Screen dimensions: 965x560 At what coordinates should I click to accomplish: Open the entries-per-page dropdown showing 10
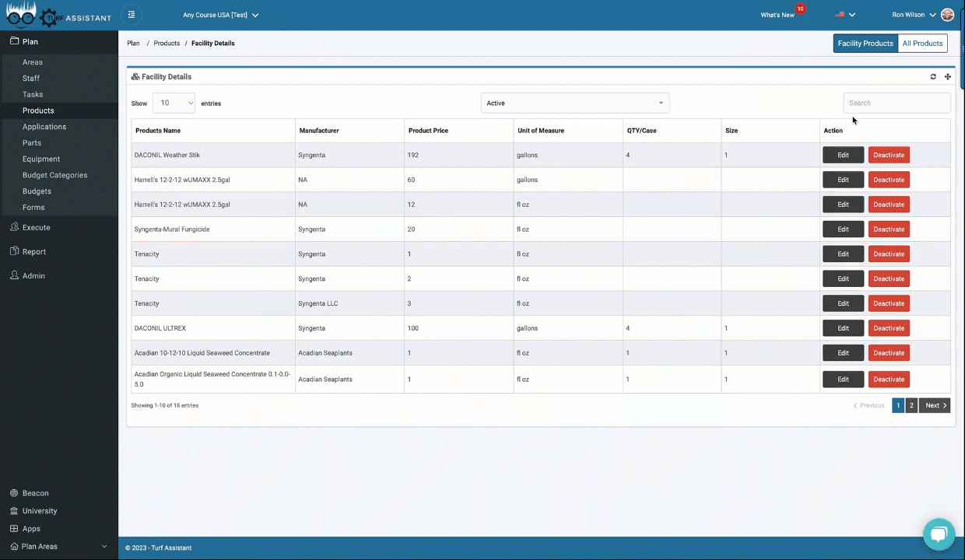(174, 103)
